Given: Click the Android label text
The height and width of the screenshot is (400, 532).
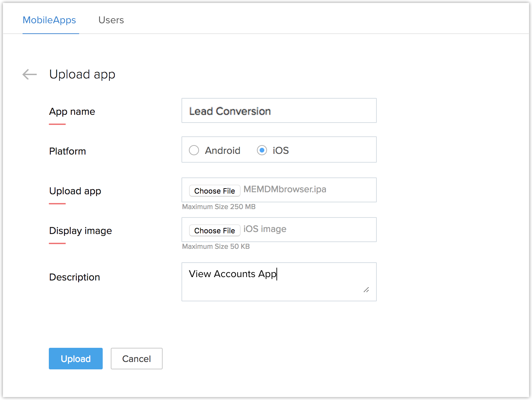Looking at the screenshot, I should click(x=223, y=151).
